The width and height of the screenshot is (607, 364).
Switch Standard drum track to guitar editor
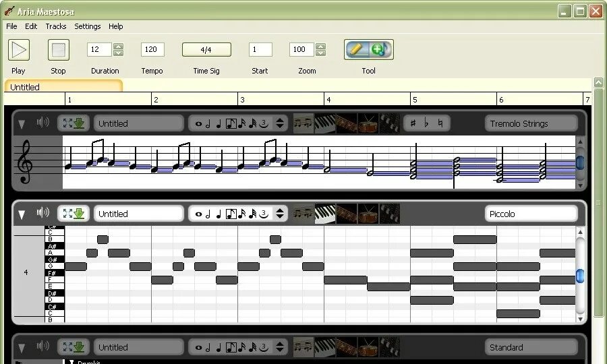tap(347, 347)
